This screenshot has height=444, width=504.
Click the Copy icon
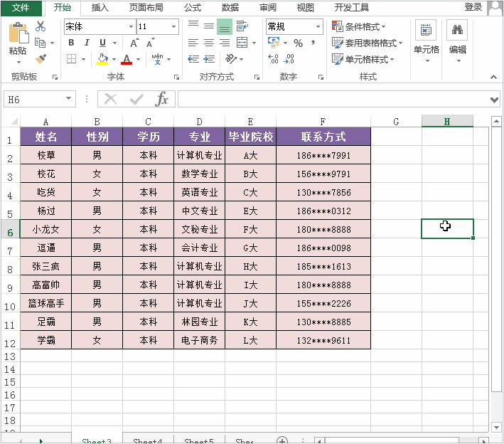tap(41, 43)
